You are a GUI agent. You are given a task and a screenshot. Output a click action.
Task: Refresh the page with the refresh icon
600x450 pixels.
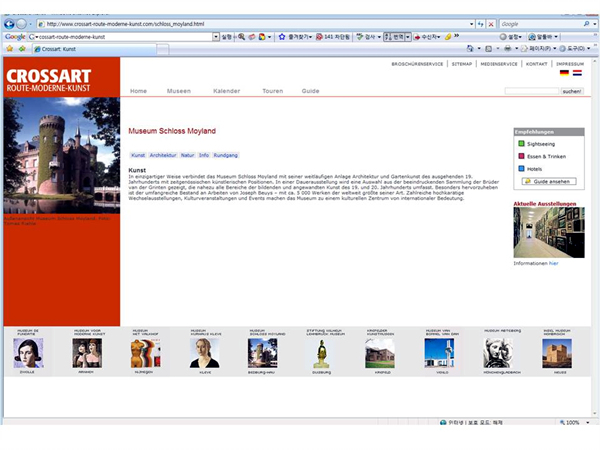click(x=481, y=24)
